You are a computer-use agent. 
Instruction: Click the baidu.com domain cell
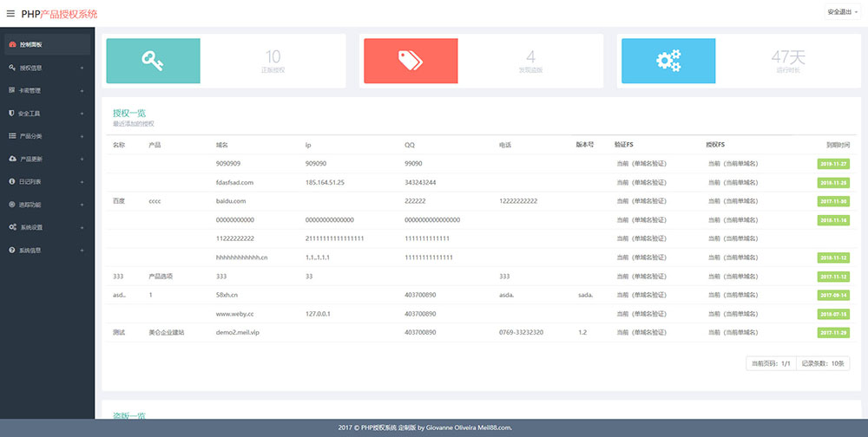[231, 201]
